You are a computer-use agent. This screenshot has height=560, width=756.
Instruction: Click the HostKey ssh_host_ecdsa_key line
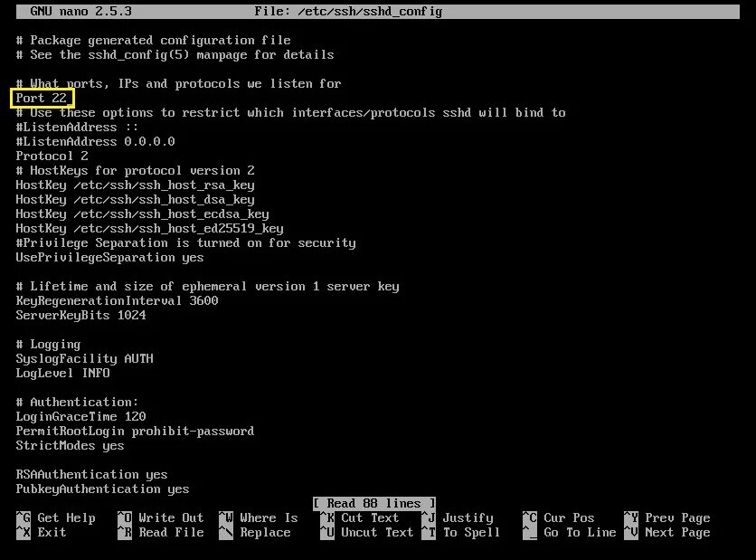(142, 214)
